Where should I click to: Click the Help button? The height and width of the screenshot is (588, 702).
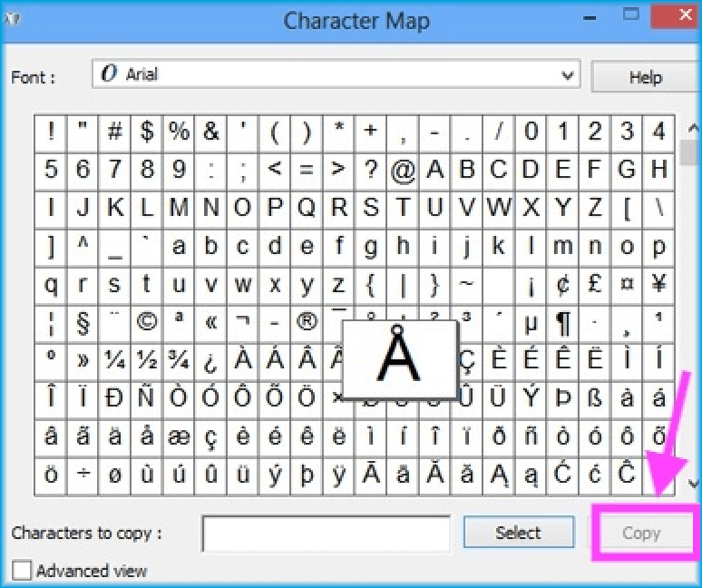click(645, 77)
